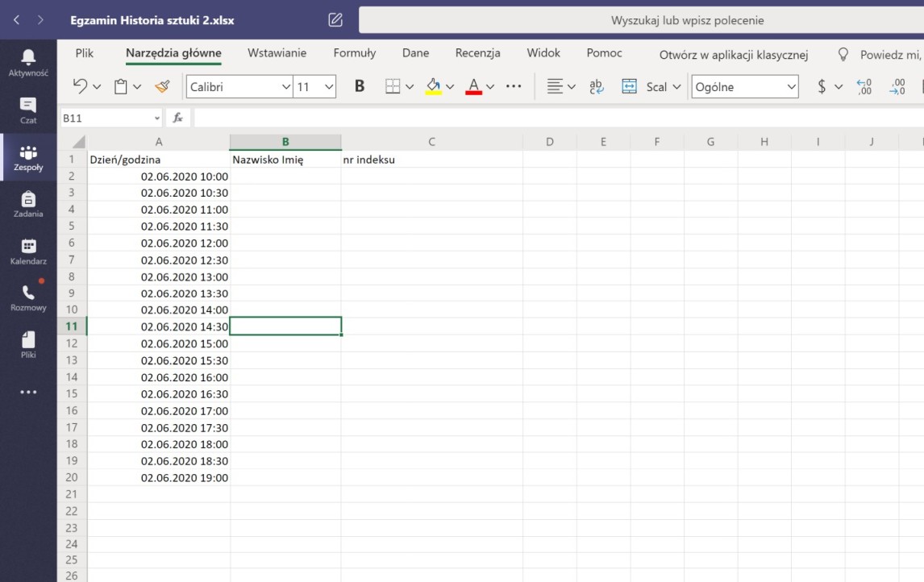Image resolution: width=924 pixels, height=582 pixels.
Task: Expand the Scal merge dropdown arrow
Action: pos(677,86)
